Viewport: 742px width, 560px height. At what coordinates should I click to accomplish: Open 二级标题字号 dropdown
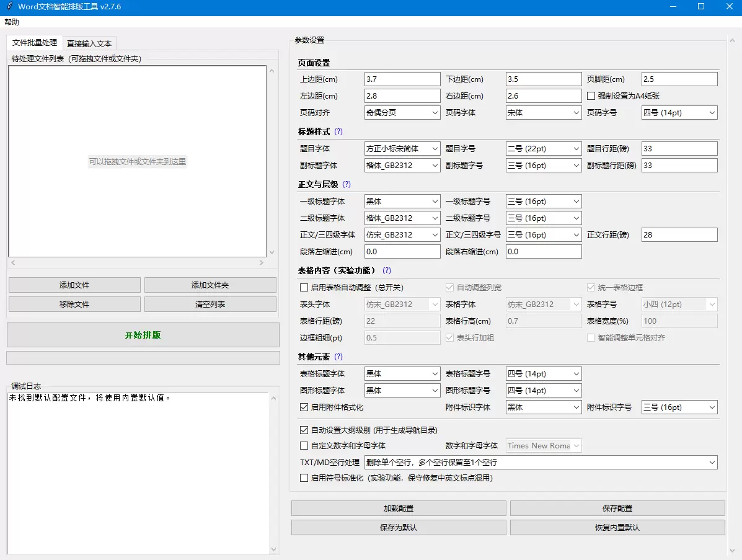544,218
